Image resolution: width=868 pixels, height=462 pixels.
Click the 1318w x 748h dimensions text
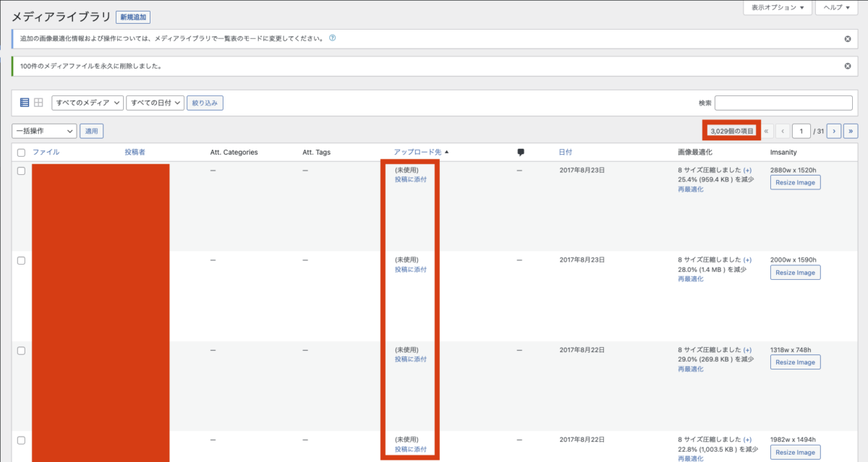792,350
